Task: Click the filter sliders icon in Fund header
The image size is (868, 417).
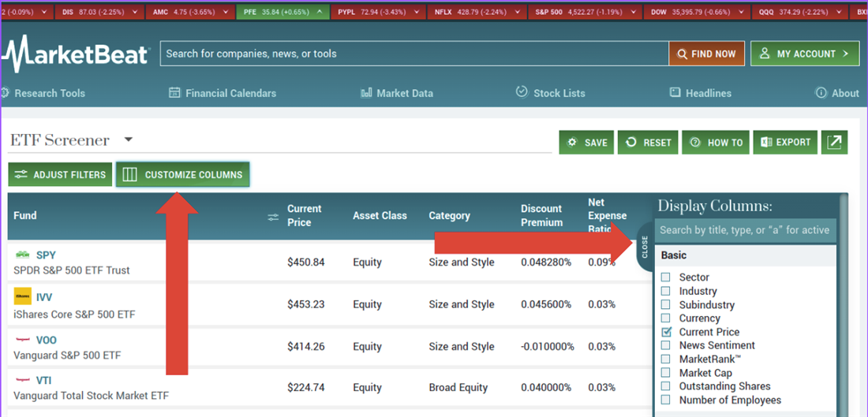Action: (273, 217)
